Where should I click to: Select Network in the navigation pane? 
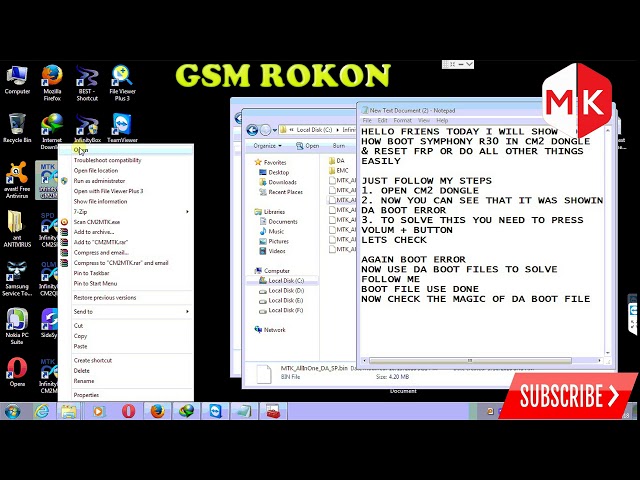270,330
